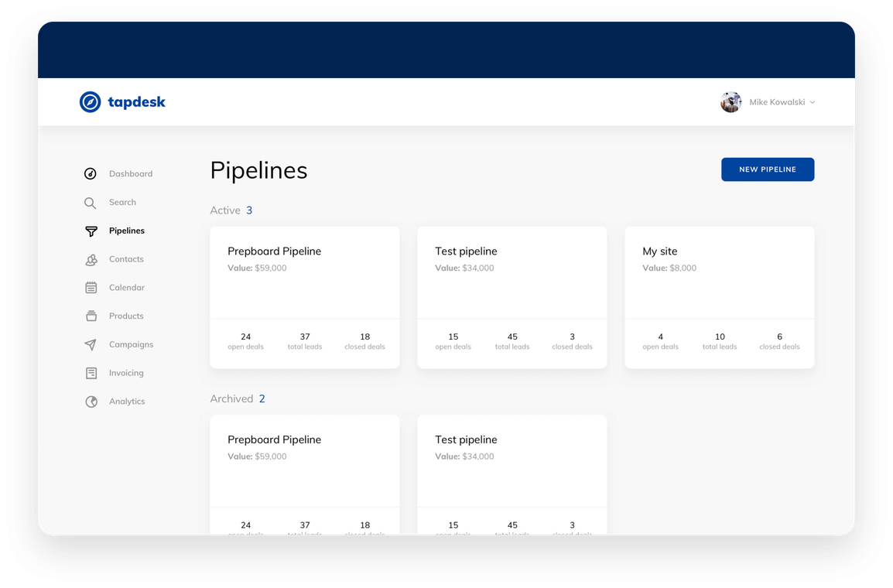Click the Products box icon
The image size is (893, 588).
coord(91,316)
